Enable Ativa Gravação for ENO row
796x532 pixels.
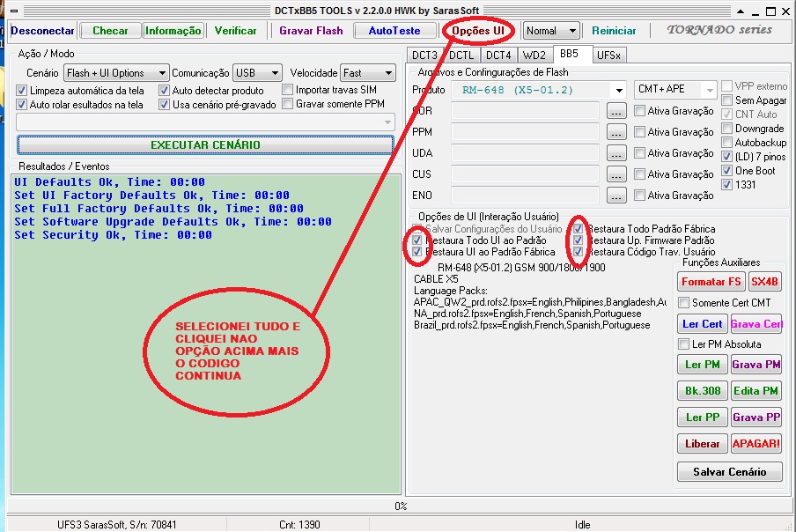[640, 196]
